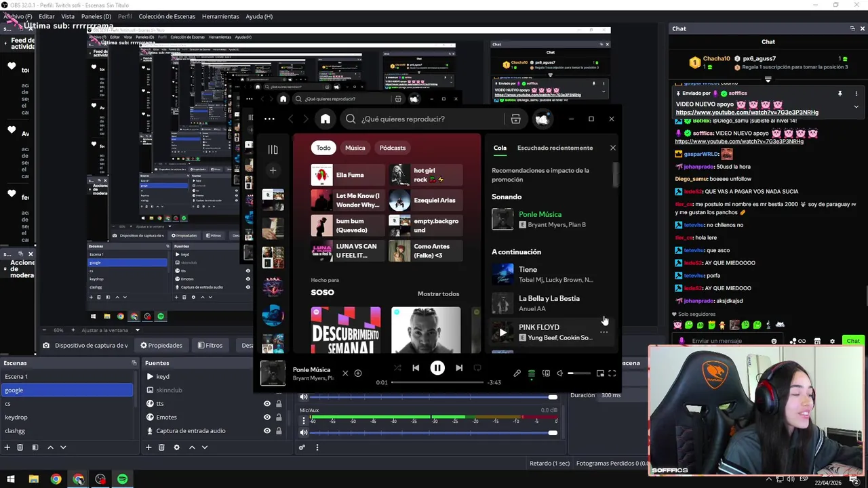Click the Filtros button in OBS

210,345
